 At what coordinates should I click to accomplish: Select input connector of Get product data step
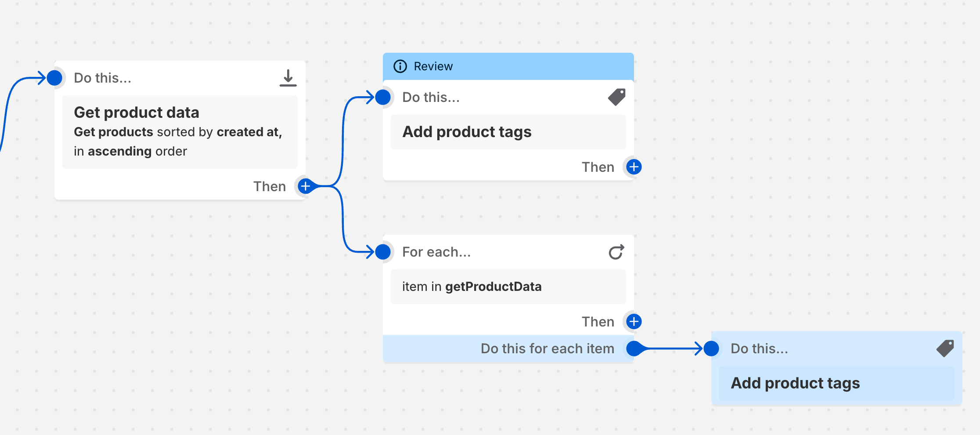tap(54, 78)
